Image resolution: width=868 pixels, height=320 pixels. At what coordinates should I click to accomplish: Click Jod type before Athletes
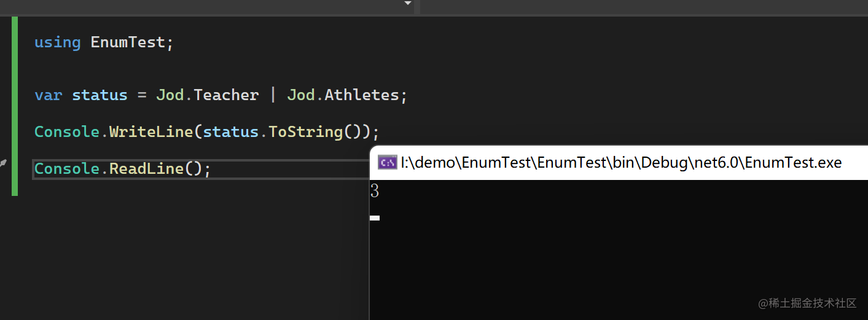coord(301,95)
